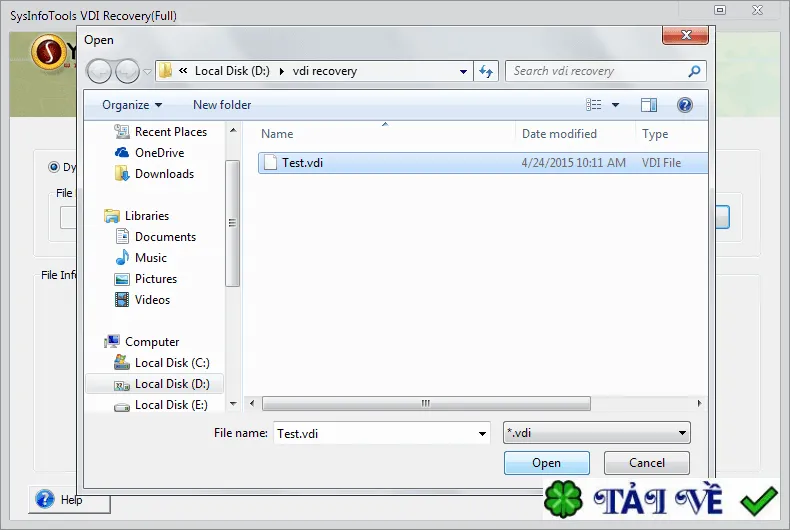This screenshot has height=530, width=790.
Task: Click the refresh icon beside the address bar
Action: (486, 71)
